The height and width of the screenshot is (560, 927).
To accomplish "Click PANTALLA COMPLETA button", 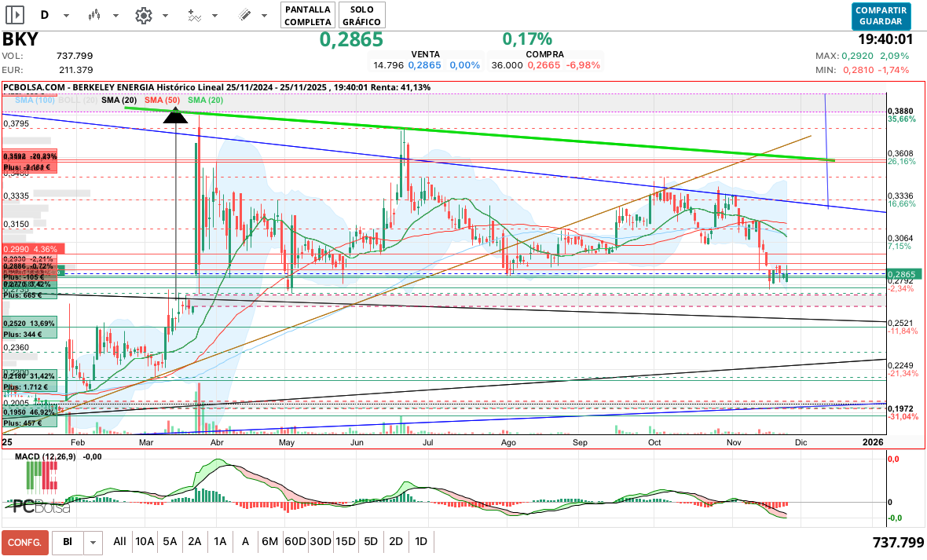I will [x=307, y=16].
